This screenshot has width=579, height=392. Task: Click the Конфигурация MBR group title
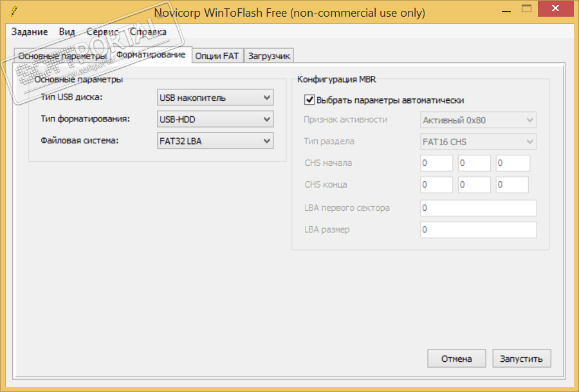[336, 79]
